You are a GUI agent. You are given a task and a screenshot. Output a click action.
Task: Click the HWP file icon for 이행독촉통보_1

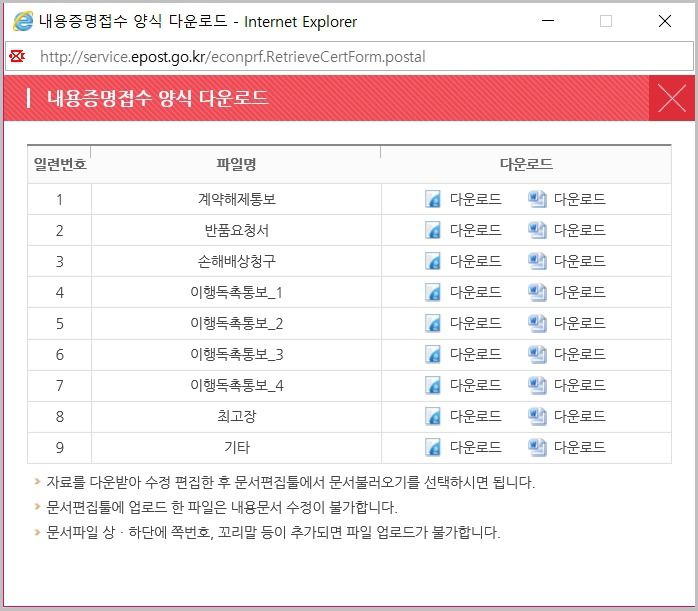click(433, 292)
